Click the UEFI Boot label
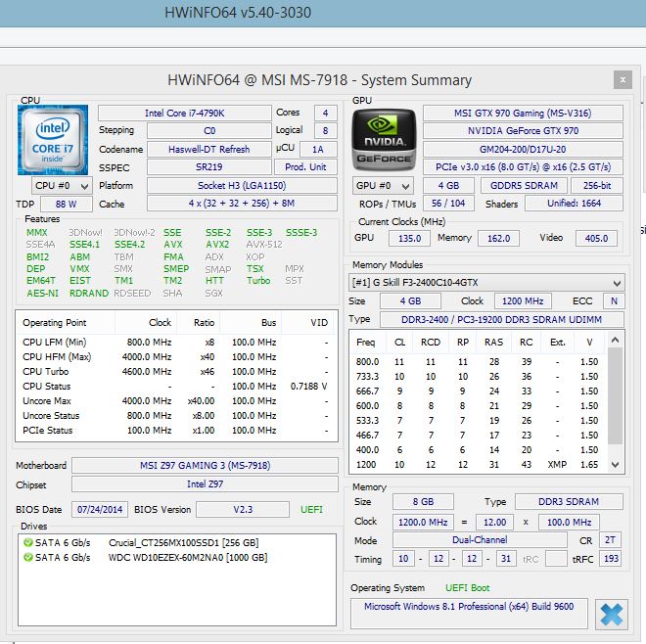The width and height of the screenshot is (646, 644). point(468,588)
